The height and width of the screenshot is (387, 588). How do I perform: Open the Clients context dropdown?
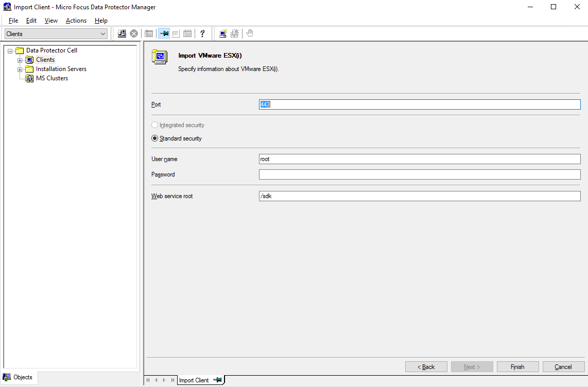[x=56, y=34]
